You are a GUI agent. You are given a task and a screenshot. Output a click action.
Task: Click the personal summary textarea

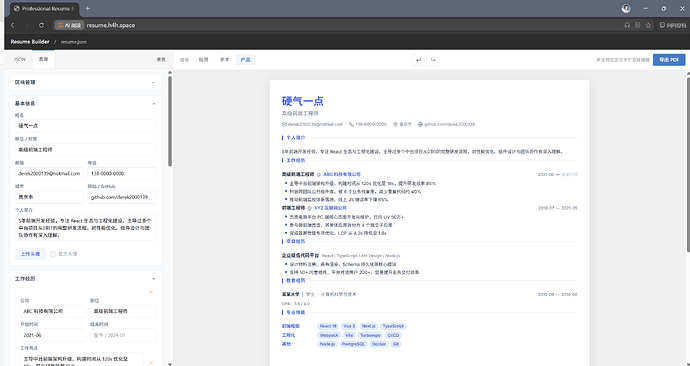point(85,227)
